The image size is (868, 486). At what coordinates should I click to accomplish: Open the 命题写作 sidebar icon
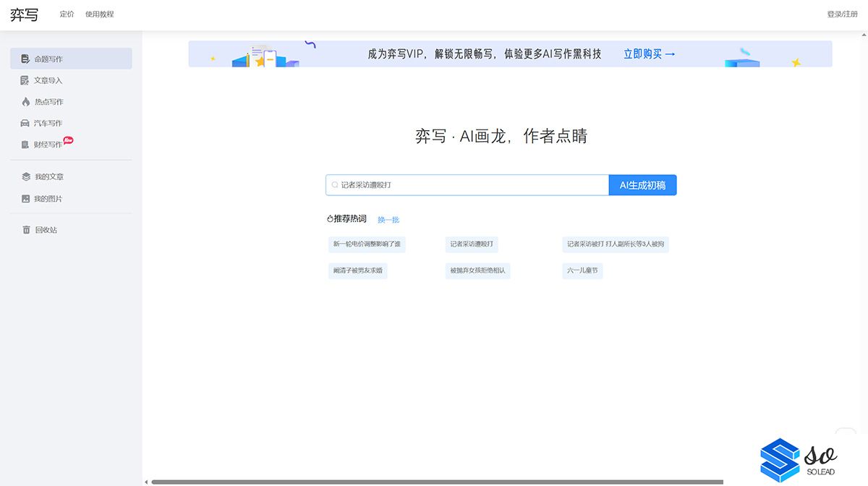click(x=26, y=59)
